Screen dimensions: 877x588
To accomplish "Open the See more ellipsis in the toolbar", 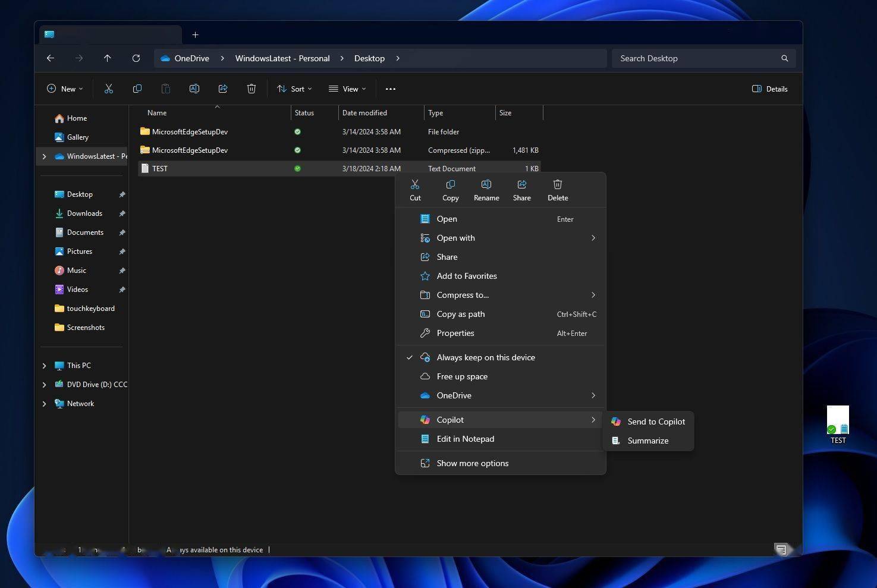I will [391, 89].
